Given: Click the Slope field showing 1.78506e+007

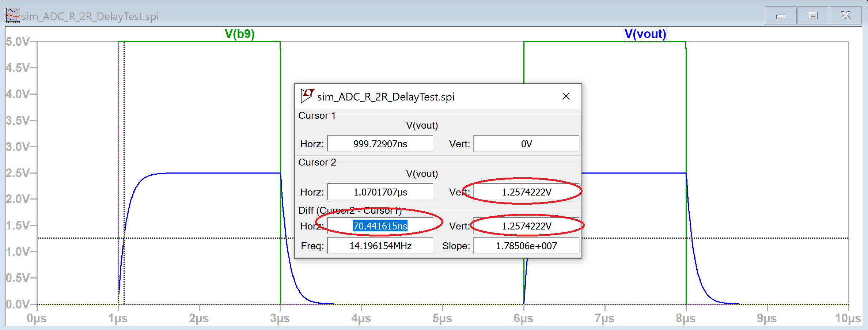Looking at the screenshot, I should click(x=526, y=246).
